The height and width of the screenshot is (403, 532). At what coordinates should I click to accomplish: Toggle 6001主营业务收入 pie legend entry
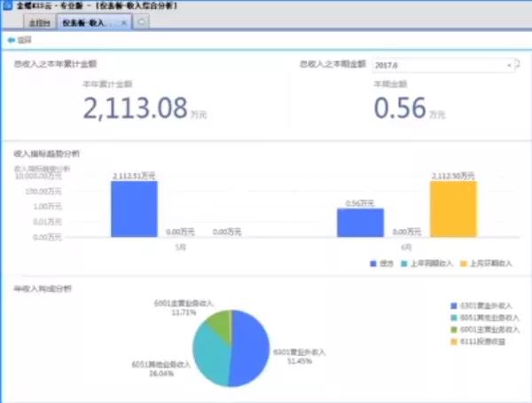(481, 329)
